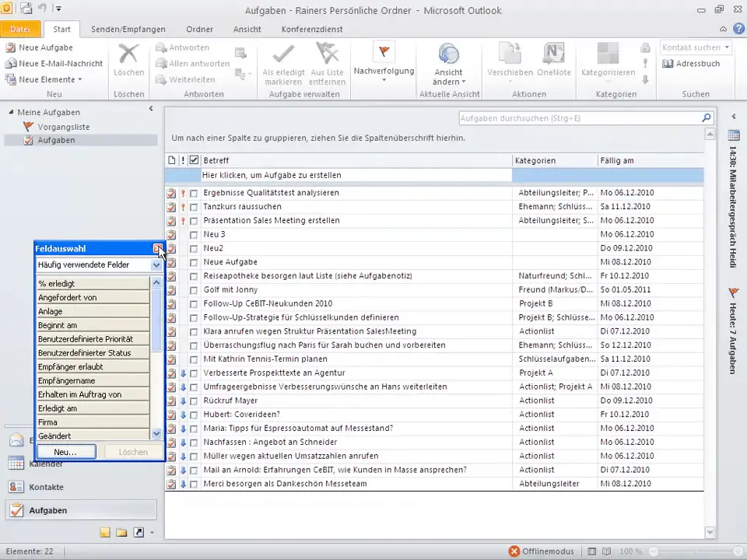Tick checkbox for 'Rückruf Mayer'

pyautogui.click(x=194, y=401)
